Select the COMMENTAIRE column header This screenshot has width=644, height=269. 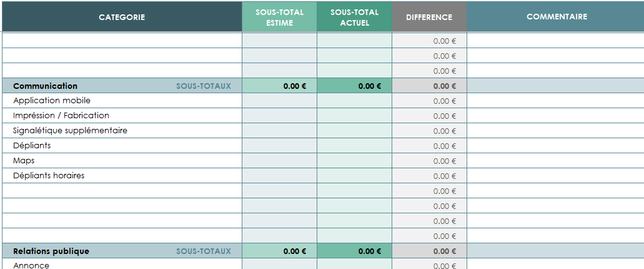click(556, 17)
